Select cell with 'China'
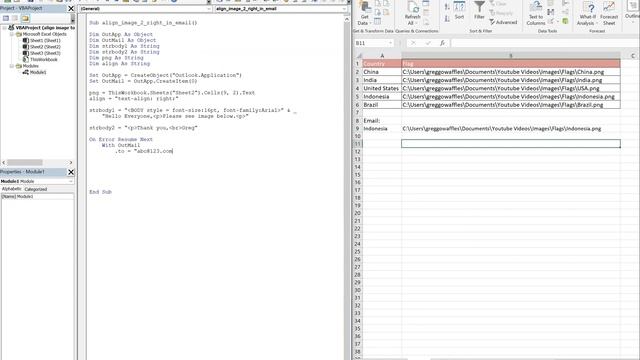 tap(382, 72)
